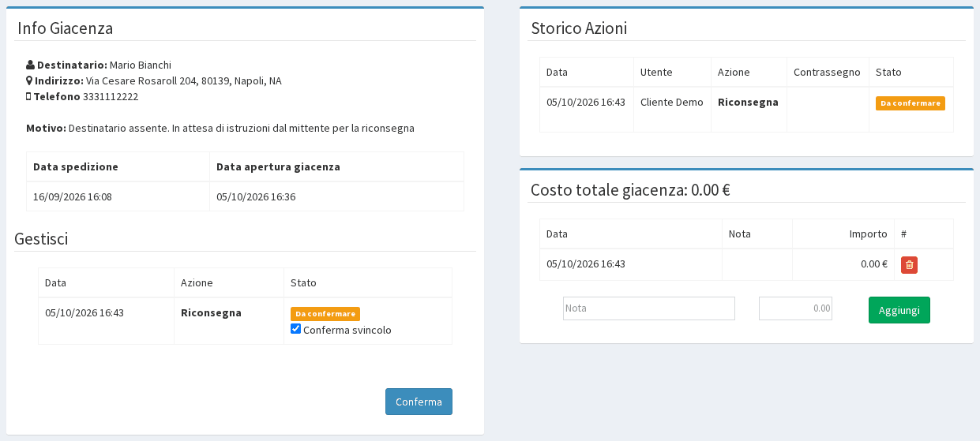Click date 05/10/2026 16:43 in Storico Azioni
The image size is (980, 441).
point(586,102)
